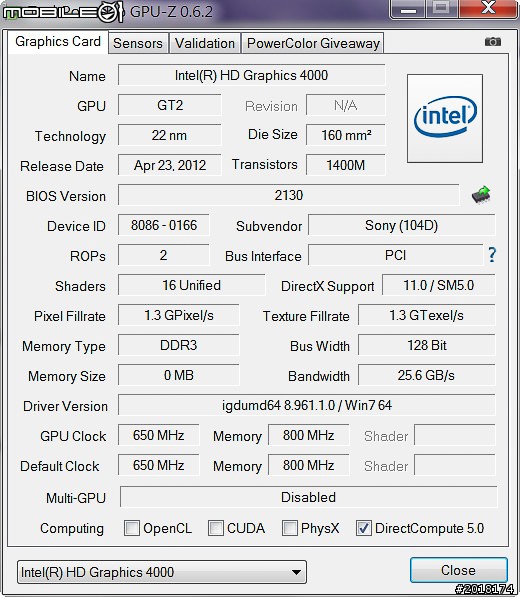Toggle the PhysX checkbox

(289, 528)
